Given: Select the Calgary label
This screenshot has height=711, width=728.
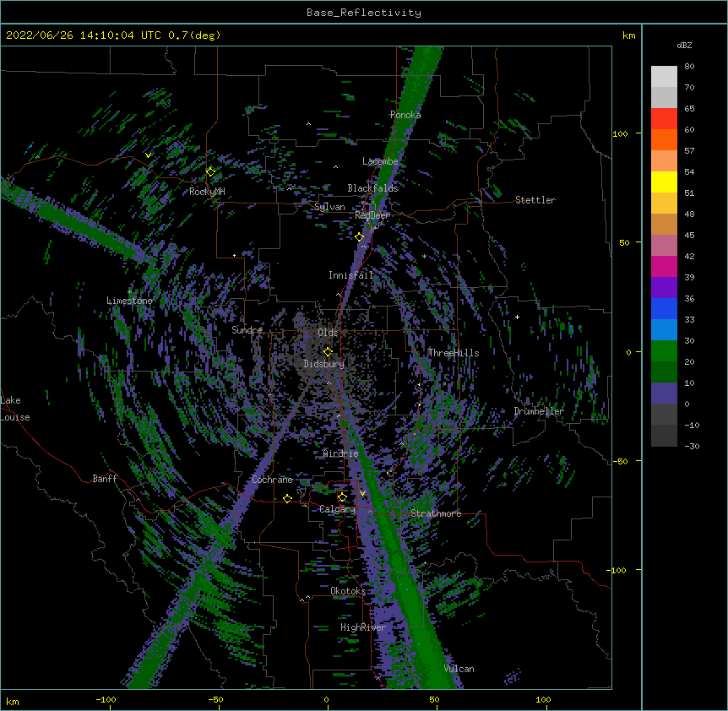Looking at the screenshot, I should pos(338,509).
